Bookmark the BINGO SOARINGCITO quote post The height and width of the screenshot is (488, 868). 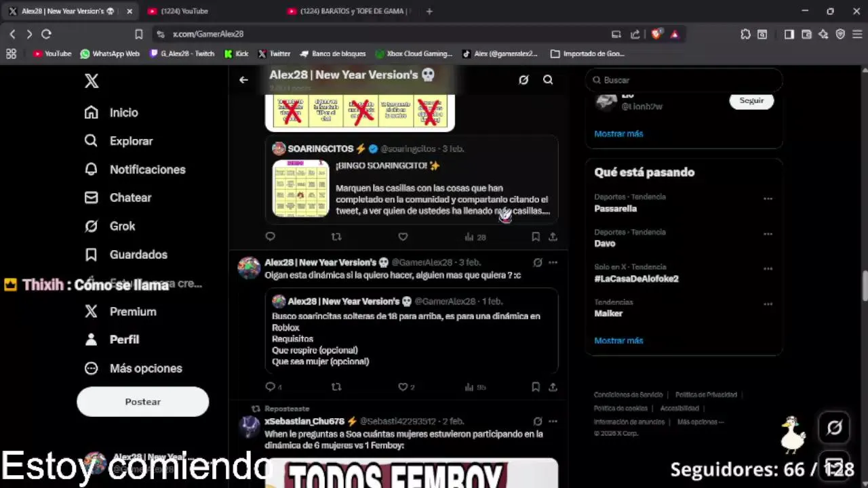[535, 237]
